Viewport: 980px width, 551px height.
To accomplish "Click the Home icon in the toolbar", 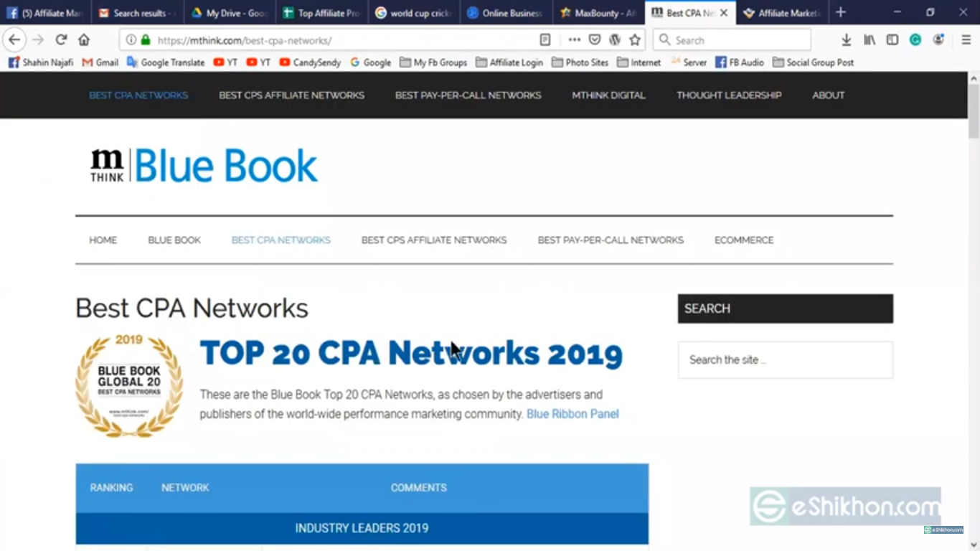I will [83, 39].
